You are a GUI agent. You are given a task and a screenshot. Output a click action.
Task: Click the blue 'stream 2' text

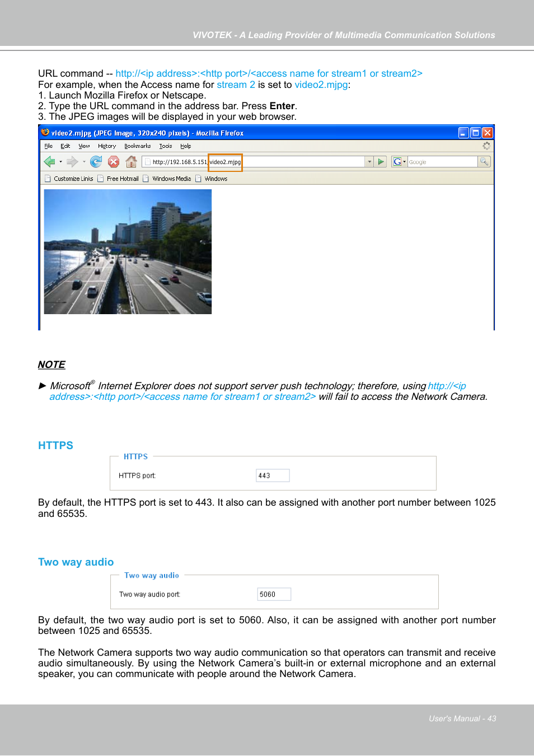[x=236, y=85]
